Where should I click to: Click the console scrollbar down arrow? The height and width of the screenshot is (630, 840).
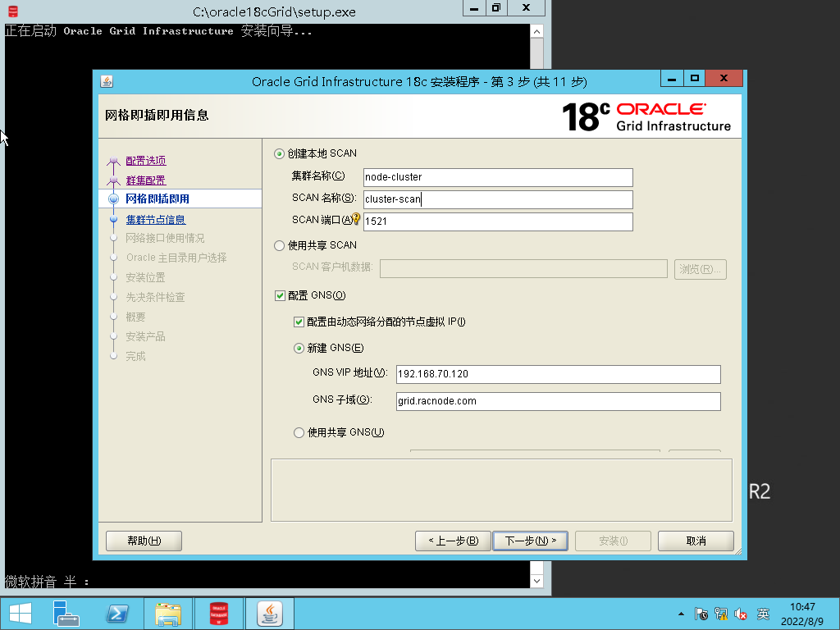pyautogui.click(x=536, y=580)
